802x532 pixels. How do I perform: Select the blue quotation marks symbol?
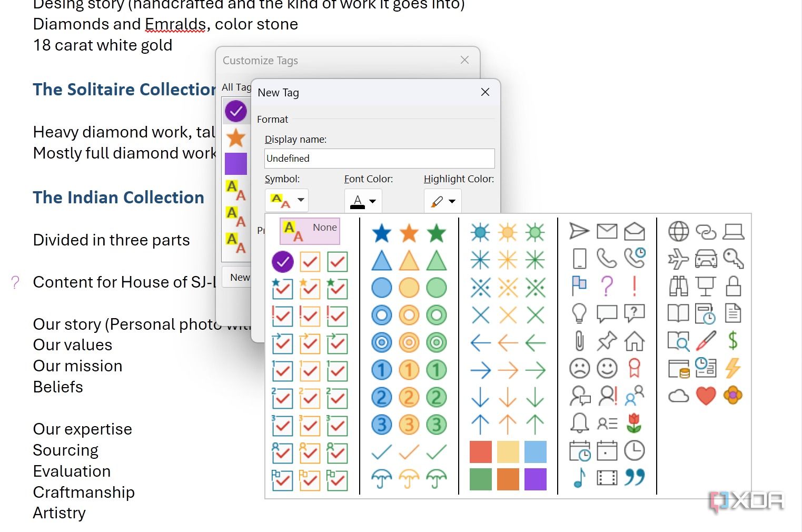(635, 477)
